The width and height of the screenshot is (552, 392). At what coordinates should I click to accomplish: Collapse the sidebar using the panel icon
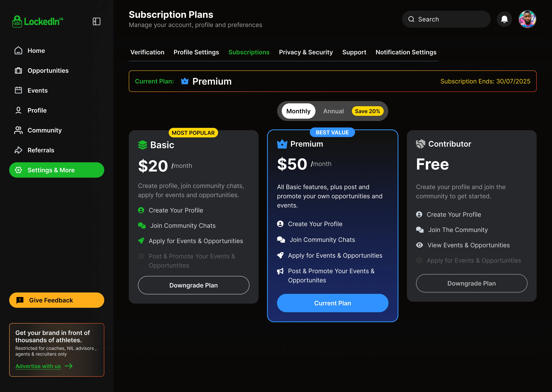[x=96, y=21]
